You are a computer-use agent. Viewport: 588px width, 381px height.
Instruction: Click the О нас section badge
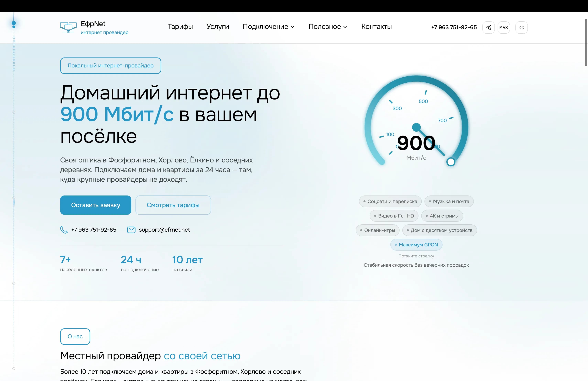coord(75,336)
